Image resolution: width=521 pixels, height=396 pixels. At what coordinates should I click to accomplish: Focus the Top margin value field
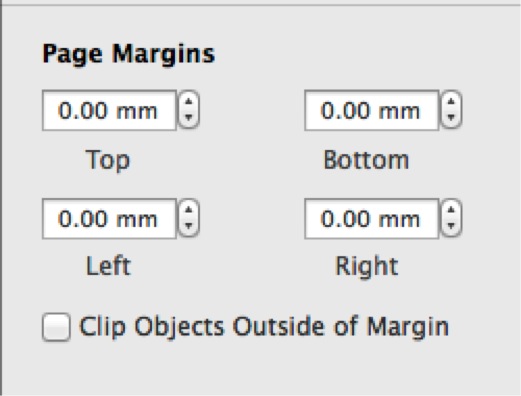click(x=109, y=110)
